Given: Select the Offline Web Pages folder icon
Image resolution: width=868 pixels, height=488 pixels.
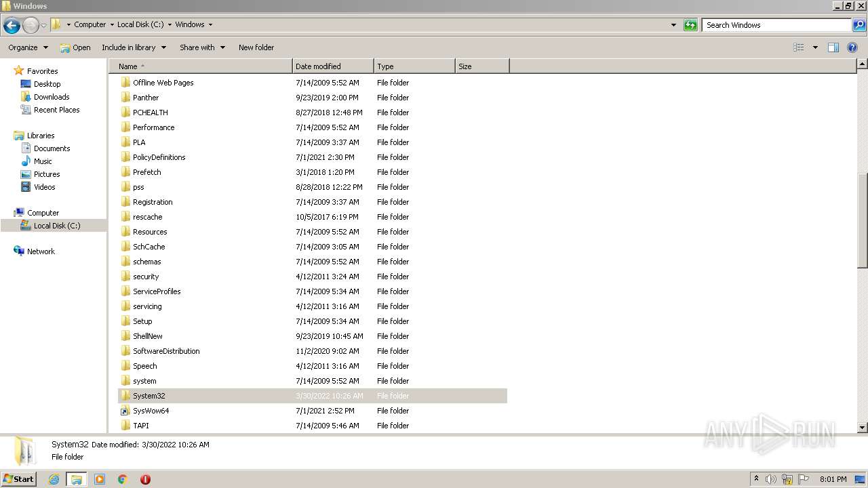Looking at the screenshot, I should pos(125,83).
